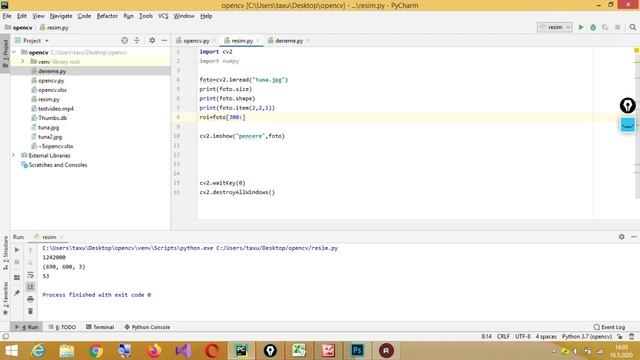The width and height of the screenshot is (640, 360).
Task: Select the resim tab in Run panel
Action: (x=49, y=237)
